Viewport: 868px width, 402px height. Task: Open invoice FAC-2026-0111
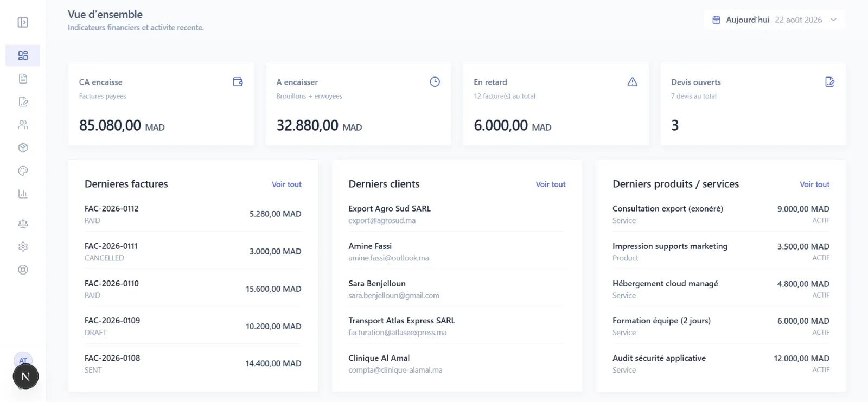click(x=193, y=252)
